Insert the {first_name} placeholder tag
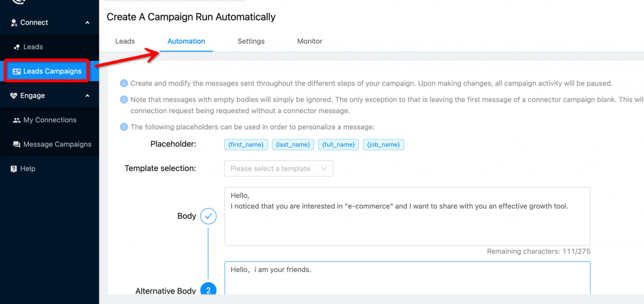 click(246, 144)
